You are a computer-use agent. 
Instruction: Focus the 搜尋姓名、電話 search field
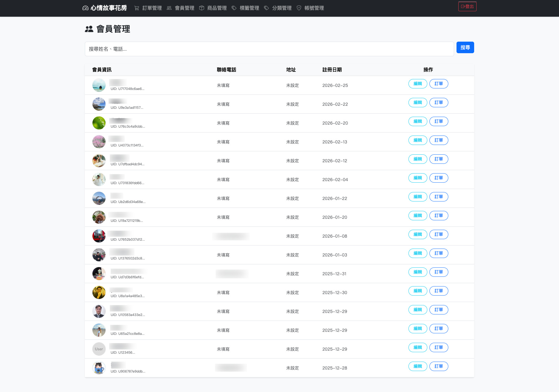point(269,49)
